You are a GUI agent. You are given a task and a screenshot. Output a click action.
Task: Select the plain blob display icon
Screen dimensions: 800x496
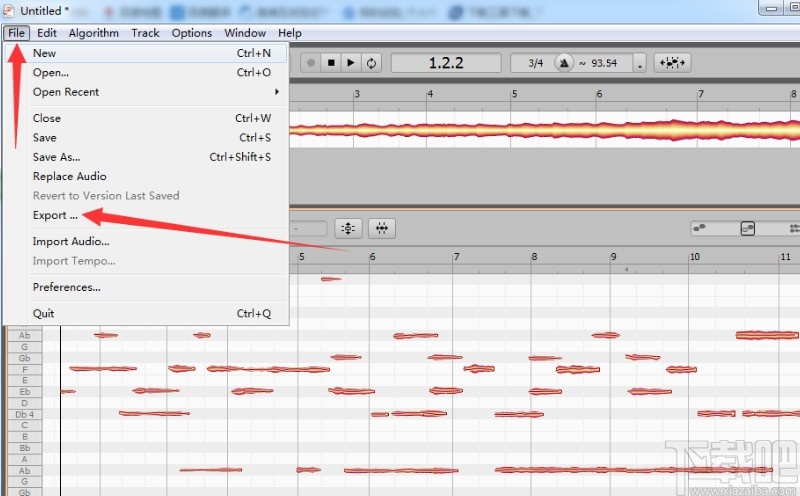coord(699,228)
